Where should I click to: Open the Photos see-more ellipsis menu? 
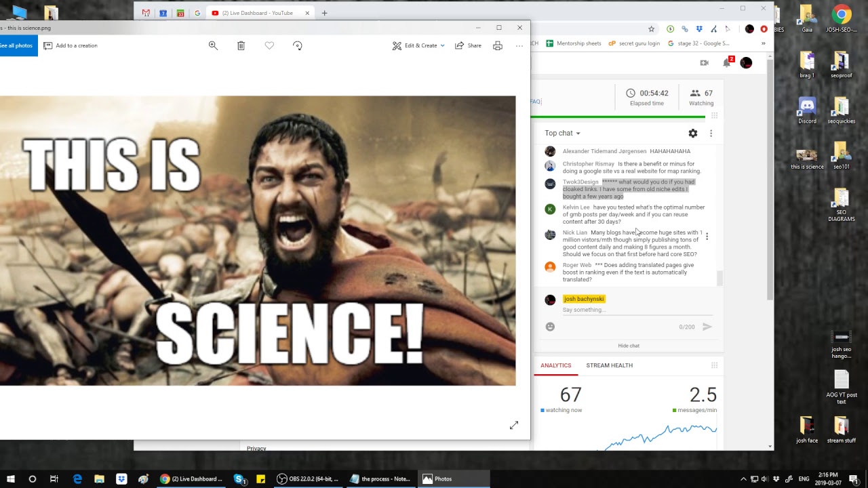click(x=519, y=45)
